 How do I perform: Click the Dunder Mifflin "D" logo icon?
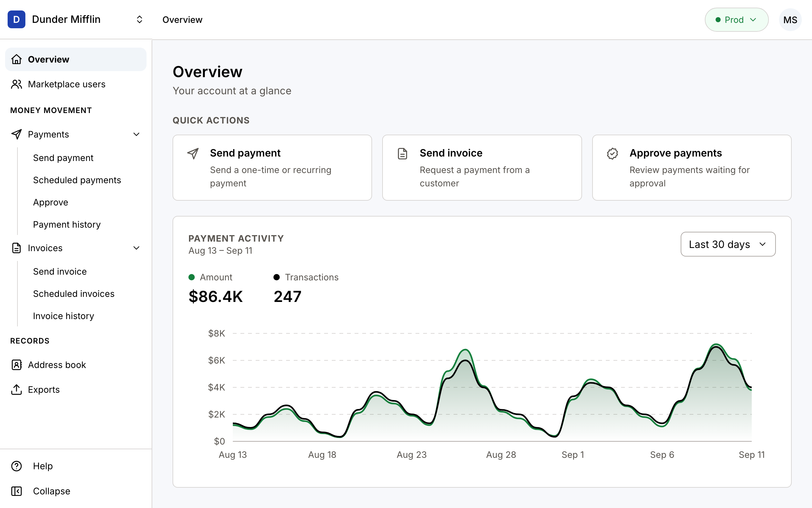[x=16, y=19]
